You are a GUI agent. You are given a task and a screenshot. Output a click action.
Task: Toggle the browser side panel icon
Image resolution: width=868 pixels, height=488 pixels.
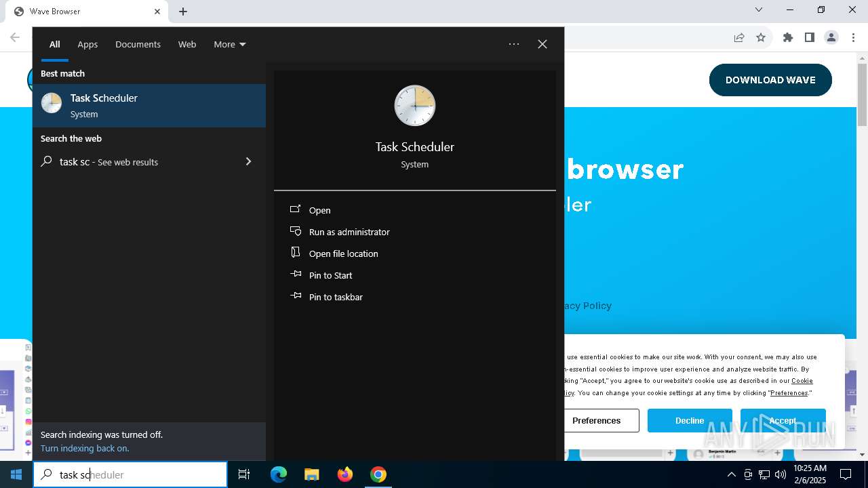point(810,37)
